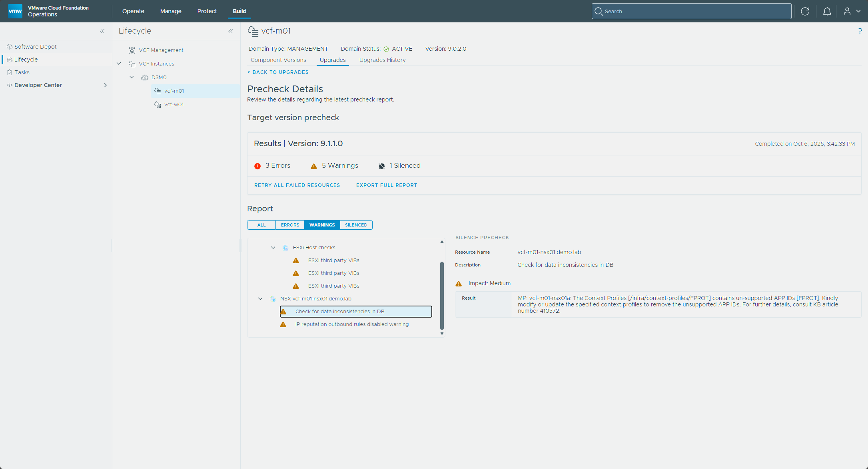Image resolution: width=868 pixels, height=469 pixels.
Task: Click the Tasks clipboard icon
Action: point(10,72)
